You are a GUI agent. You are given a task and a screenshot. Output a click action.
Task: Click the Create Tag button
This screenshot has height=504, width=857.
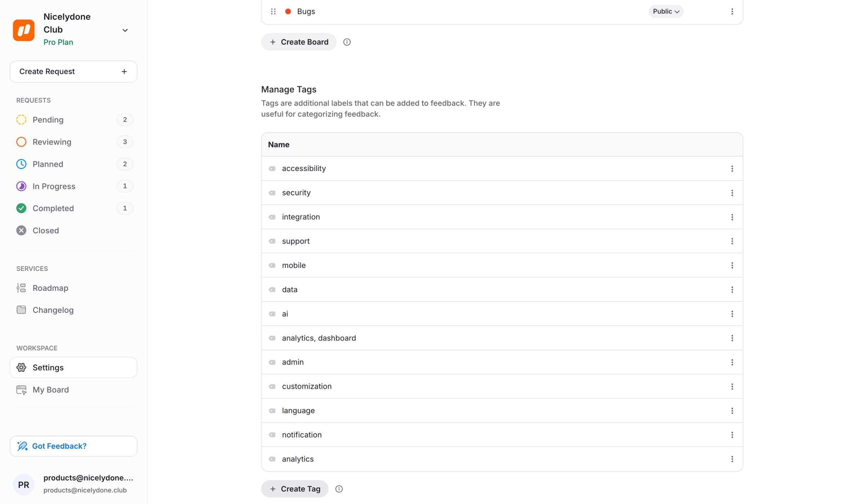coord(295,489)
